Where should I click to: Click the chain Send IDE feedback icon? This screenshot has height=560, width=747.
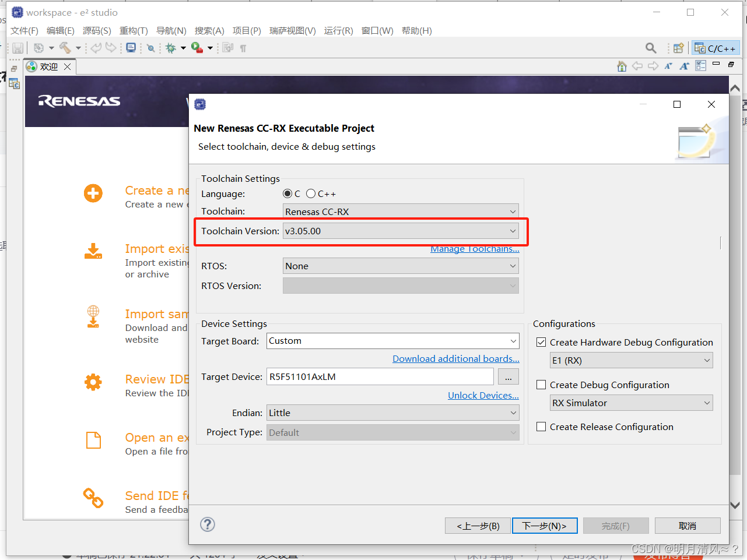(x=93, y=498)
